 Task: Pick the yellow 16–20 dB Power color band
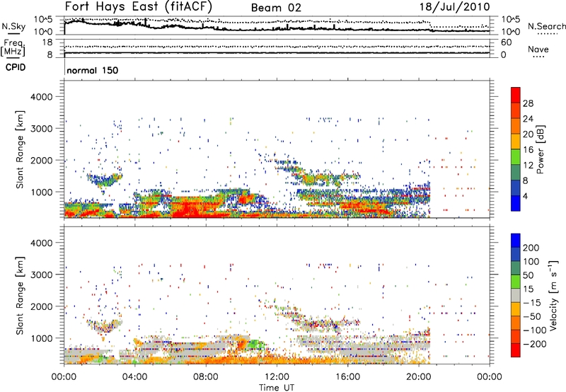click(x=516, y=141)
